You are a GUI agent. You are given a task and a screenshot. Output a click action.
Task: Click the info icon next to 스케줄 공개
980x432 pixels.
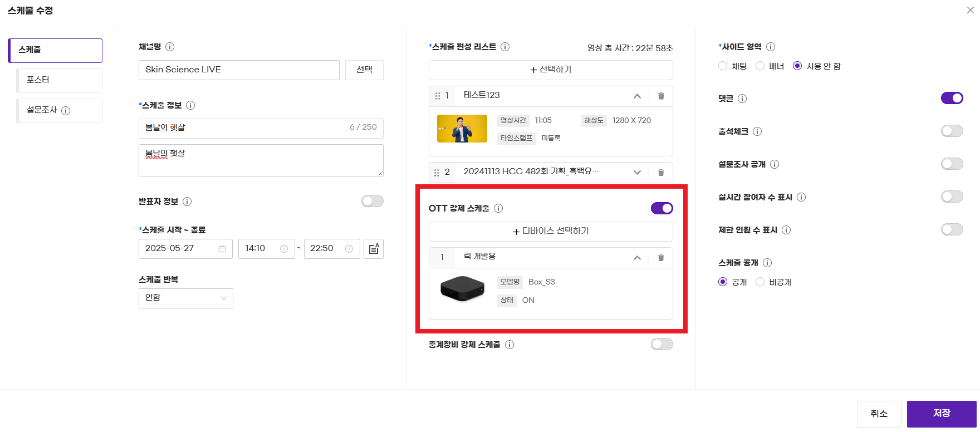pyautogui.click(x=767, y=263)
